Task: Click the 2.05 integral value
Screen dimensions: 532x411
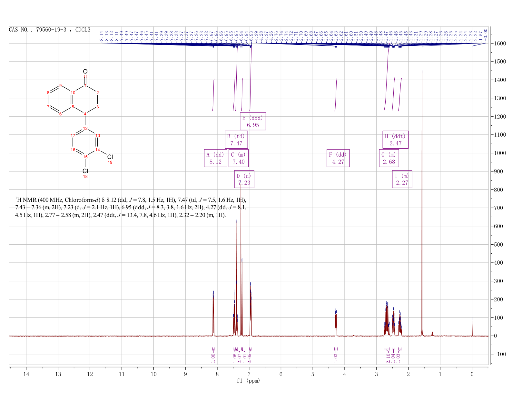Action: [249, 358]
